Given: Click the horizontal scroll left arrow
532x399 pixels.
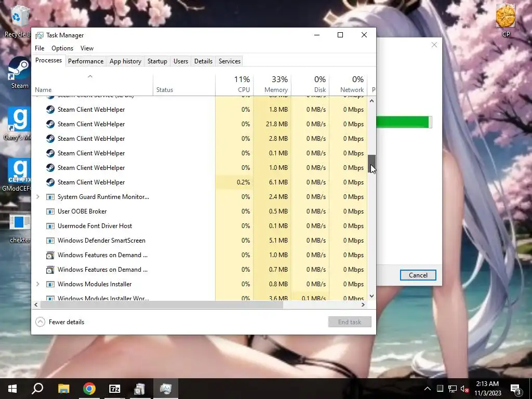Looking at the screenshot, I should coord(36,304).
